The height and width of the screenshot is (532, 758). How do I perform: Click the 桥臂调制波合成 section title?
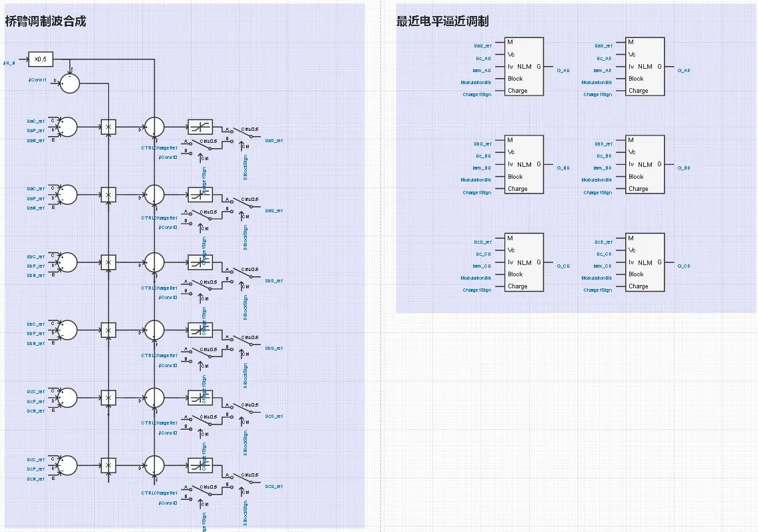[45, 21]
